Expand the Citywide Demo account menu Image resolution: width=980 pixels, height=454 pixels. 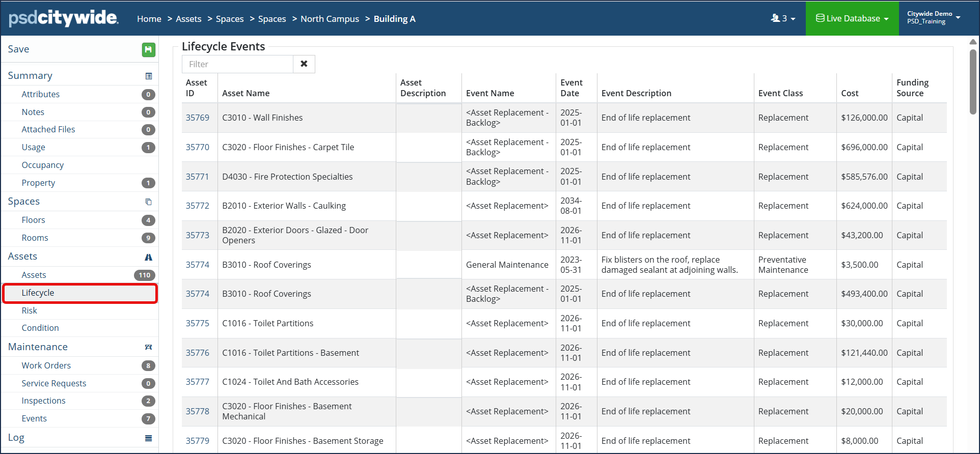point(934,18)
